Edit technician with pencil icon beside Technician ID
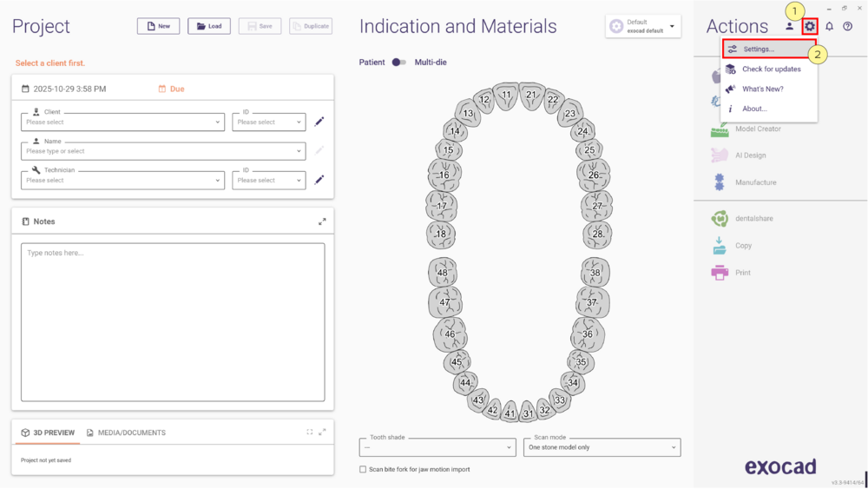868x489 pixels. [x=319, y=180]
